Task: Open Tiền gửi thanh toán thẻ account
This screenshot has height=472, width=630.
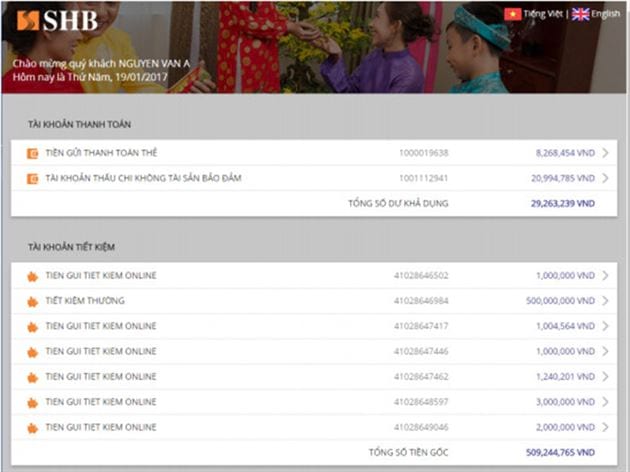Action: pos(101,153)
